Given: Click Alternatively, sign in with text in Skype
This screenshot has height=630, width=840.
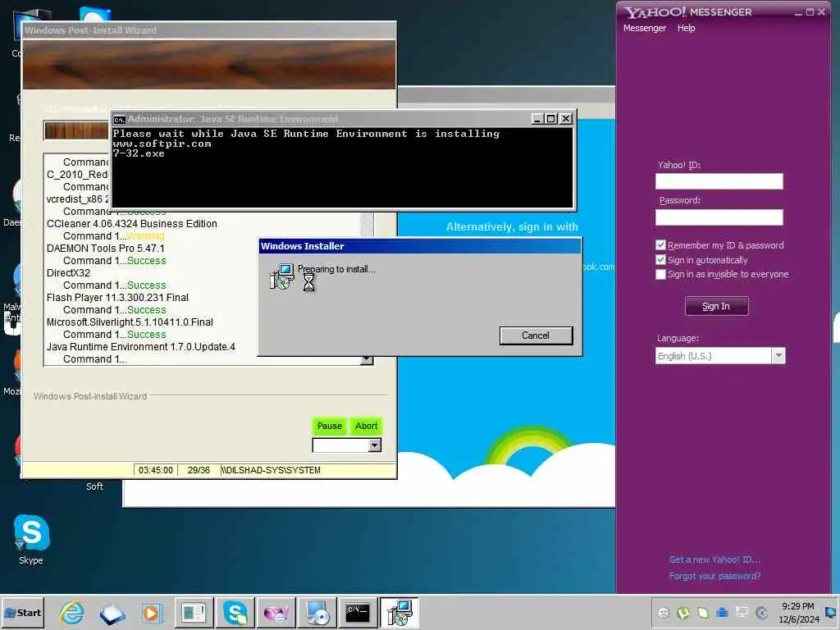Looking at the screenshot, I should pyautogui.click(x=512, y=226).
